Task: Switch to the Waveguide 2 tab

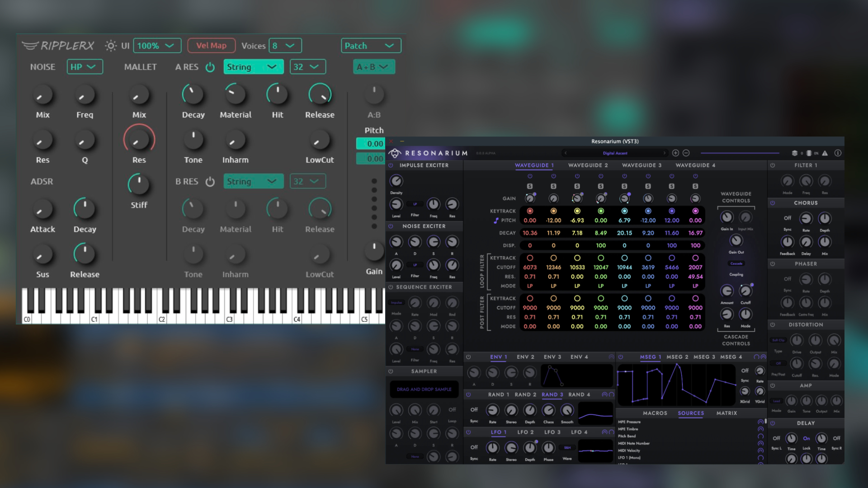Action: pyautogui.click(x=588, y=165)
